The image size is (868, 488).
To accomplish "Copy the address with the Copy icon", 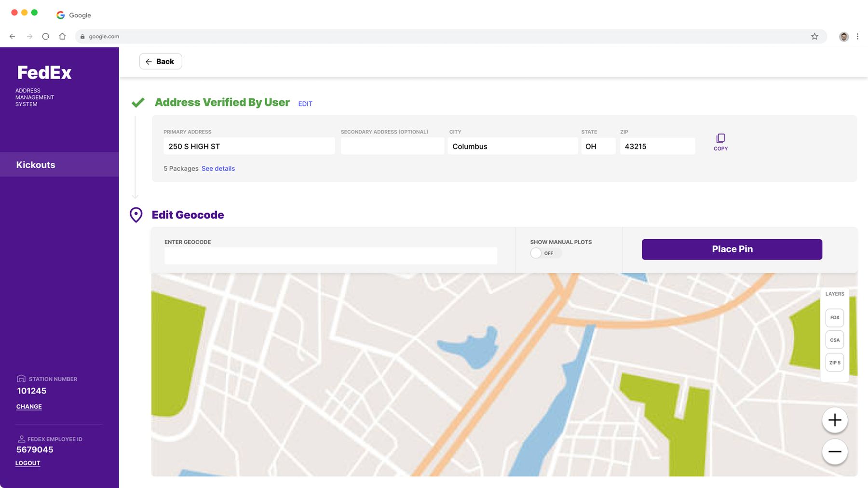I will pos(720,142).
